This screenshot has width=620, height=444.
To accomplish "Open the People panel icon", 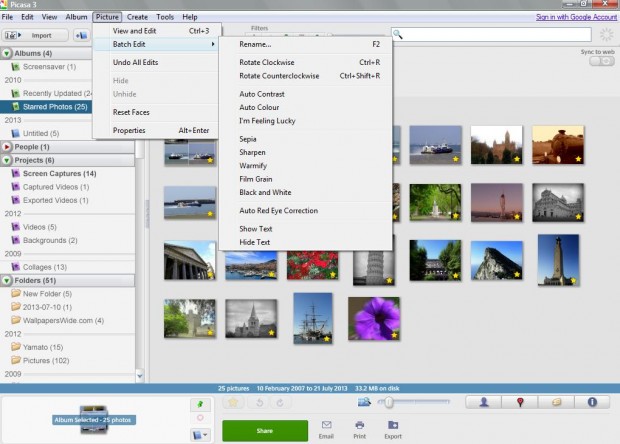I will point(484,402).
